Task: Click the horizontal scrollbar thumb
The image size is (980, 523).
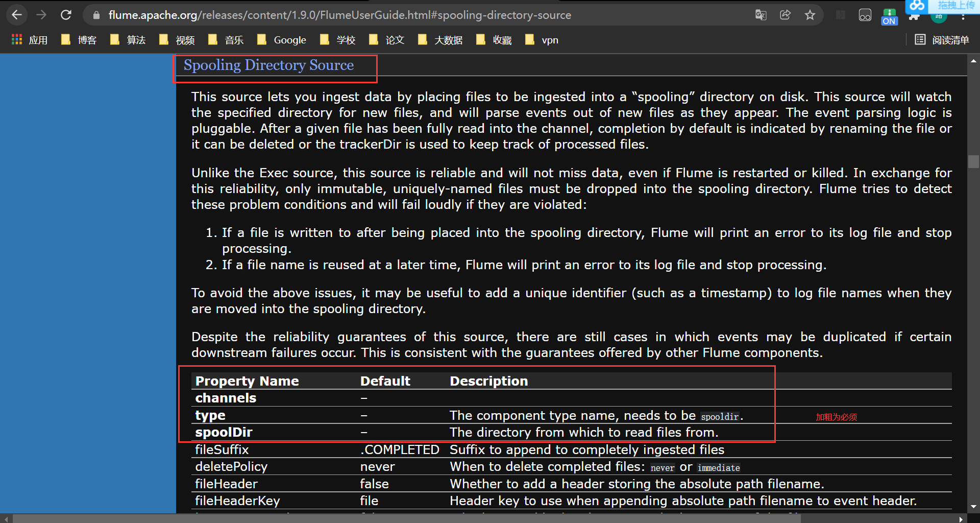Action: tap(407, 518)
